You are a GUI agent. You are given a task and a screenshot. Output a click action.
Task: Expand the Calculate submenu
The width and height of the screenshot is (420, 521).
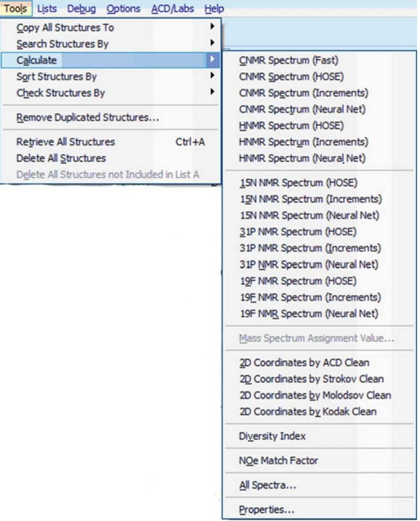pyautogui.click(x=111, y=60)
